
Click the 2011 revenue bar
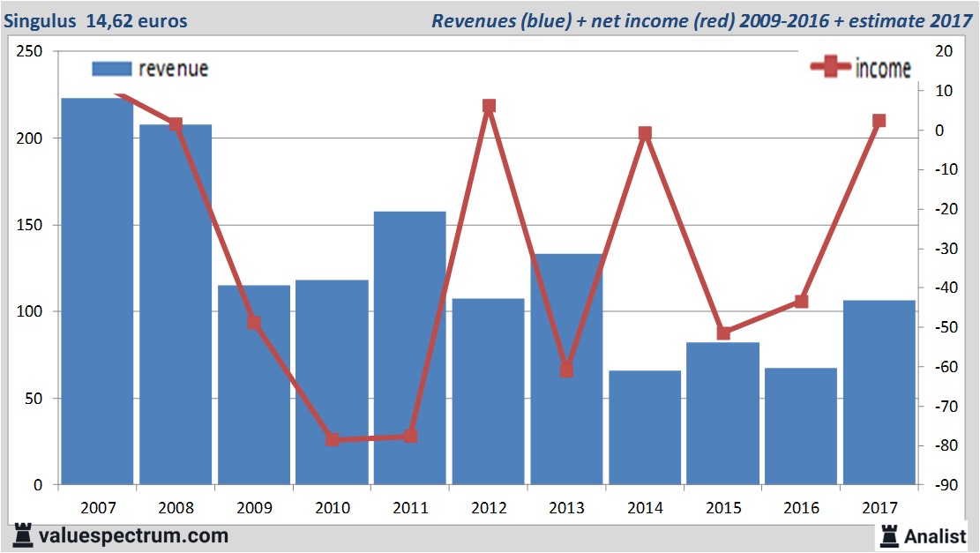(x=410, y=348)
